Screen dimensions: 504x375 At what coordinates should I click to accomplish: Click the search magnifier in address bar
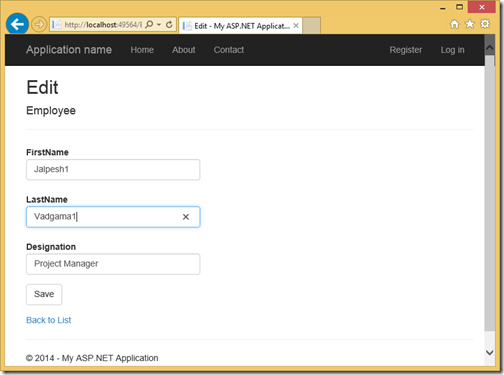point(150,24)
